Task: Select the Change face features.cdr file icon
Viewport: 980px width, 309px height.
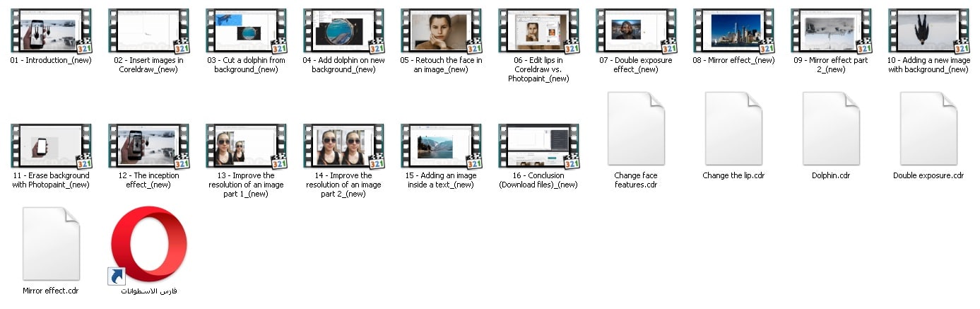Action: (636, 129)
